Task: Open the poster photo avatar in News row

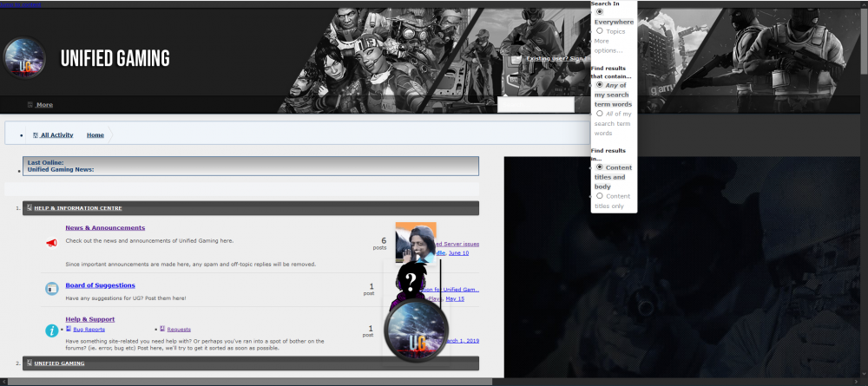Action: pyautogui.click(x=416, y=242)
